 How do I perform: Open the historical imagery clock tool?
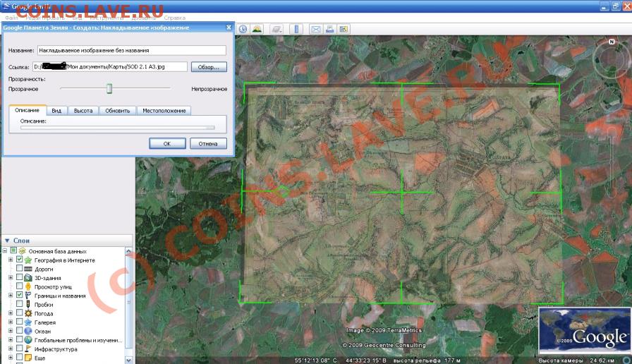pos(243,29)
